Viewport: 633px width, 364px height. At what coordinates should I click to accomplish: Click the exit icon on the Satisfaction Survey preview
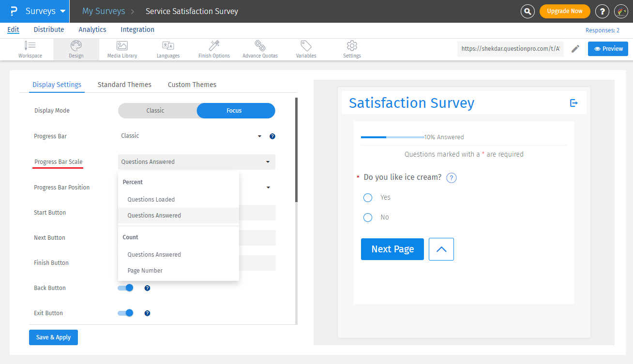pyautogui.click(x=574, y=102)
